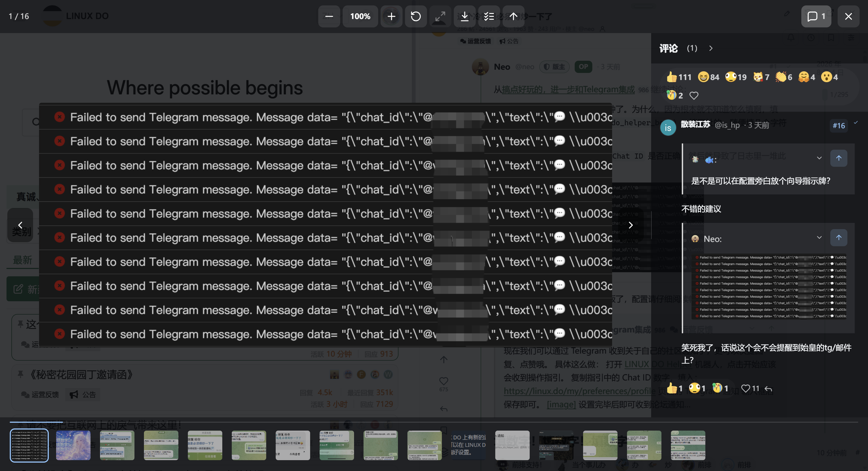Jump to post #16 badge

click(x=839, y=126)
